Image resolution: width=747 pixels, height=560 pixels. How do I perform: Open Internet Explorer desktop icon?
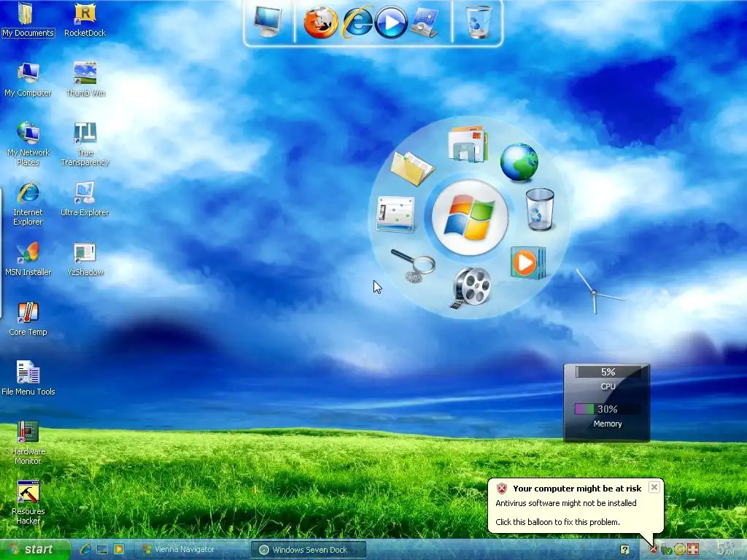28,204
